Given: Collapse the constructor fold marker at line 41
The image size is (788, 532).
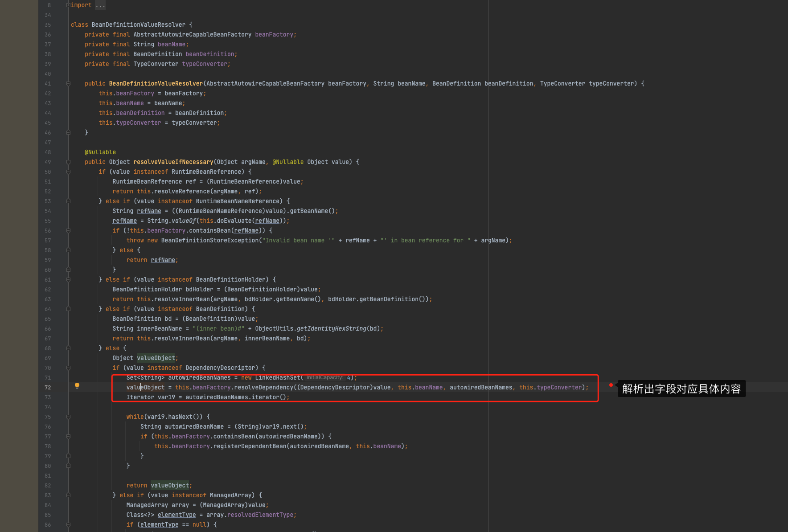Looking at the screenshot, I should point(68,83).
